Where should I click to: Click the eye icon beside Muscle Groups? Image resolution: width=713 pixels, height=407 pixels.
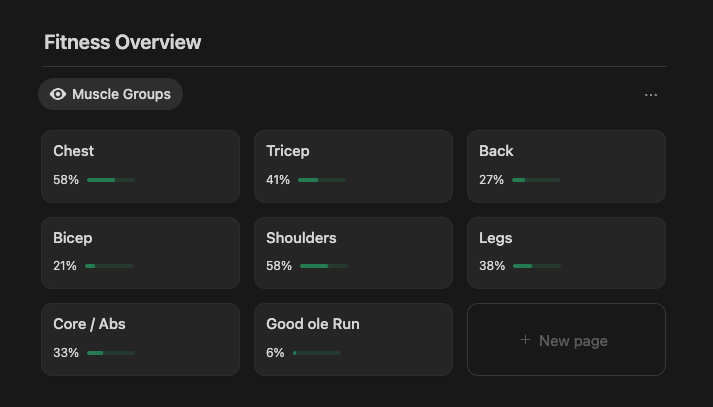tap(58, 94)
